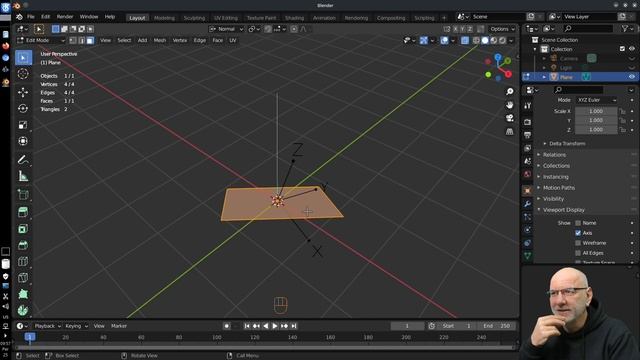
Task: Select the Annotate tool
Action: (23, 160)
